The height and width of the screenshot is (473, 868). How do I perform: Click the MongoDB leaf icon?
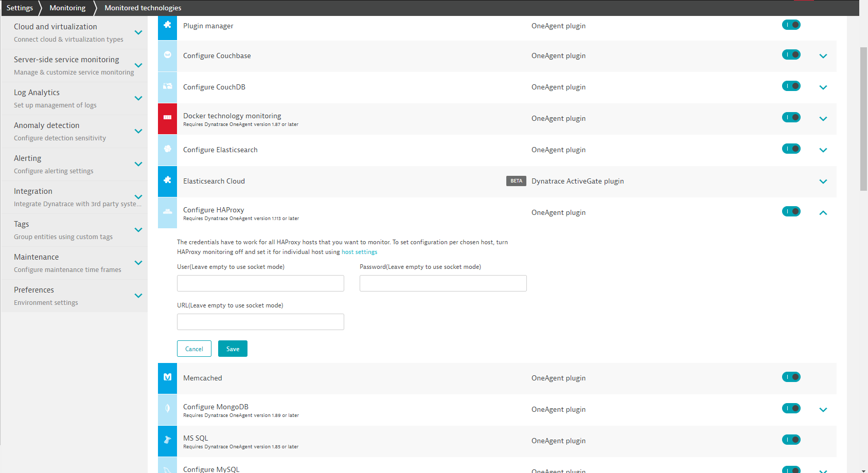[167, 409]
